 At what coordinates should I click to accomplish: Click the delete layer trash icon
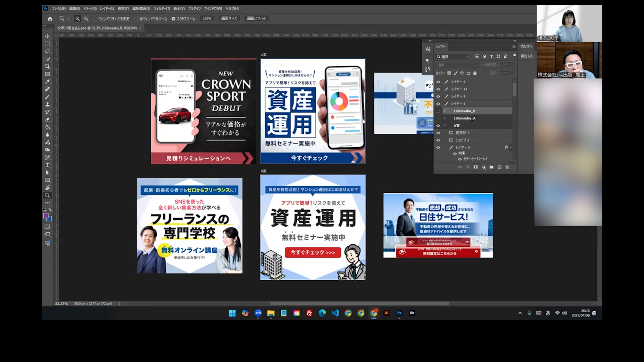[x=507, y=167]
